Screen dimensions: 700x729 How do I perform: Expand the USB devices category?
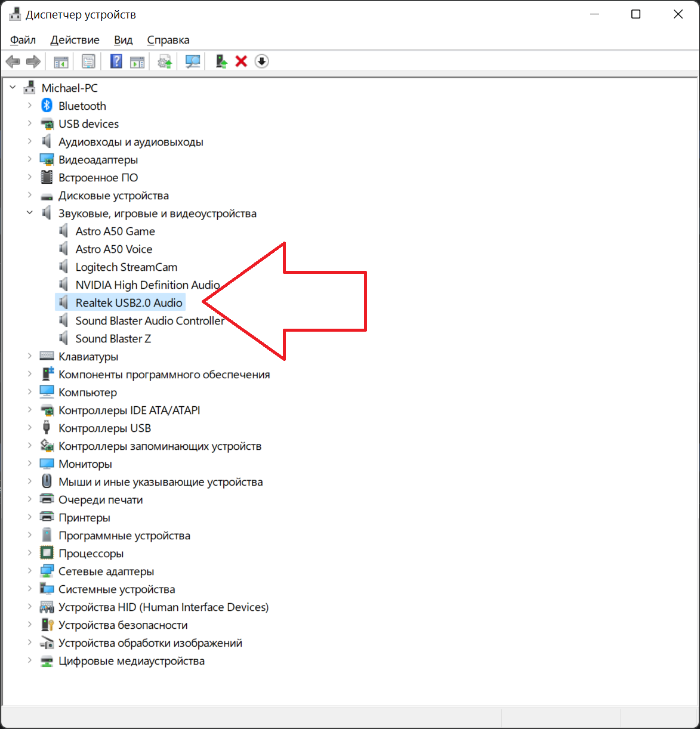[30, 123]
